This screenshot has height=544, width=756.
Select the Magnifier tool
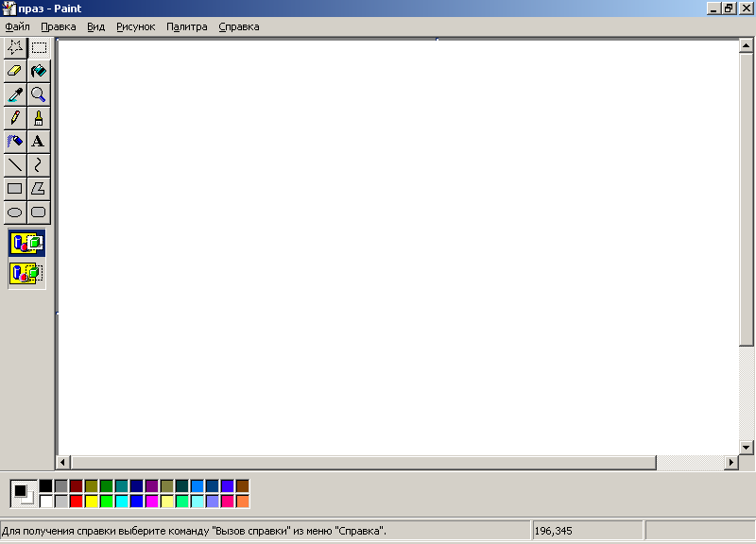[39, 94]
